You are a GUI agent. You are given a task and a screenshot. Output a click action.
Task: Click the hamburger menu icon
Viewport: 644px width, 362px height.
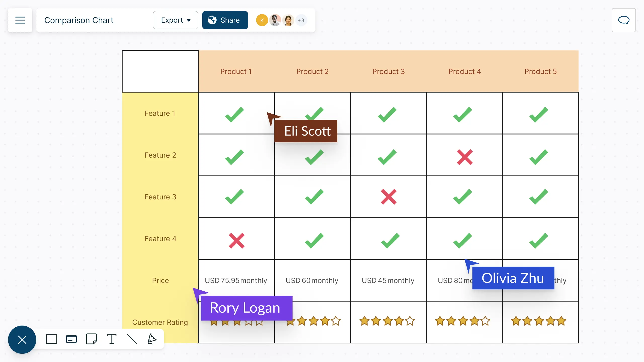point(20,20)
